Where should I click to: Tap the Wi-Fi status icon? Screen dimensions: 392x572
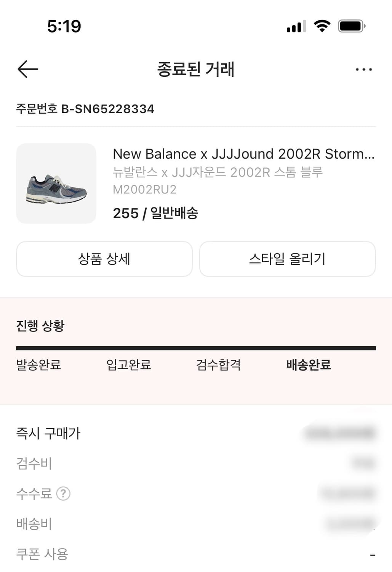(322, 26)
